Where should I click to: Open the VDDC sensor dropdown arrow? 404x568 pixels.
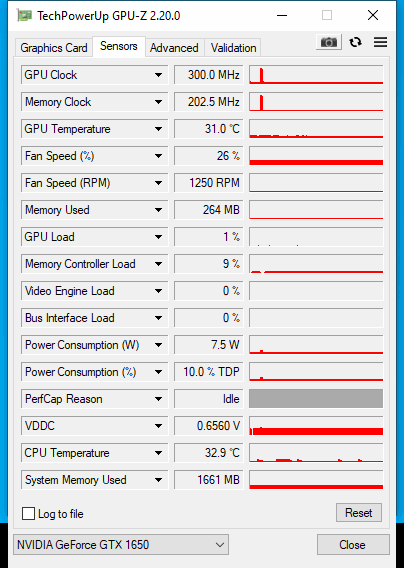[x=158, y=426]
